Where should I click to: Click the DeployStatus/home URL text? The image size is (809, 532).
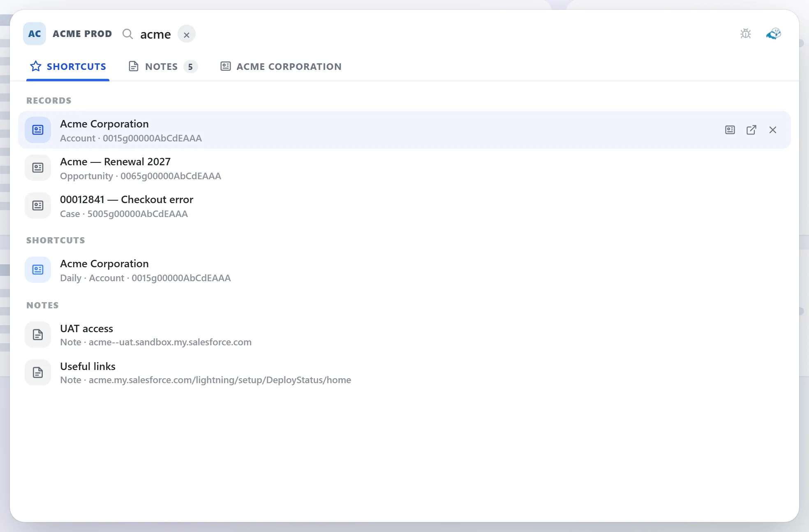point(220,380)
